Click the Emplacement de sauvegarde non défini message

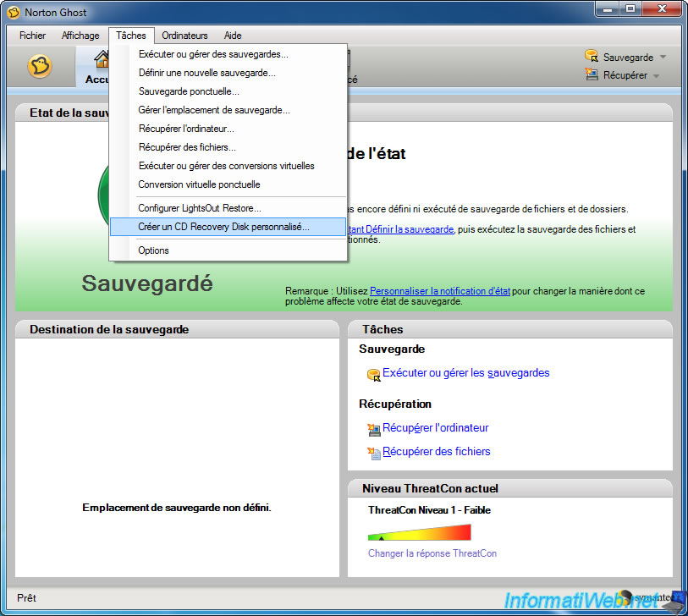(177, 508)
